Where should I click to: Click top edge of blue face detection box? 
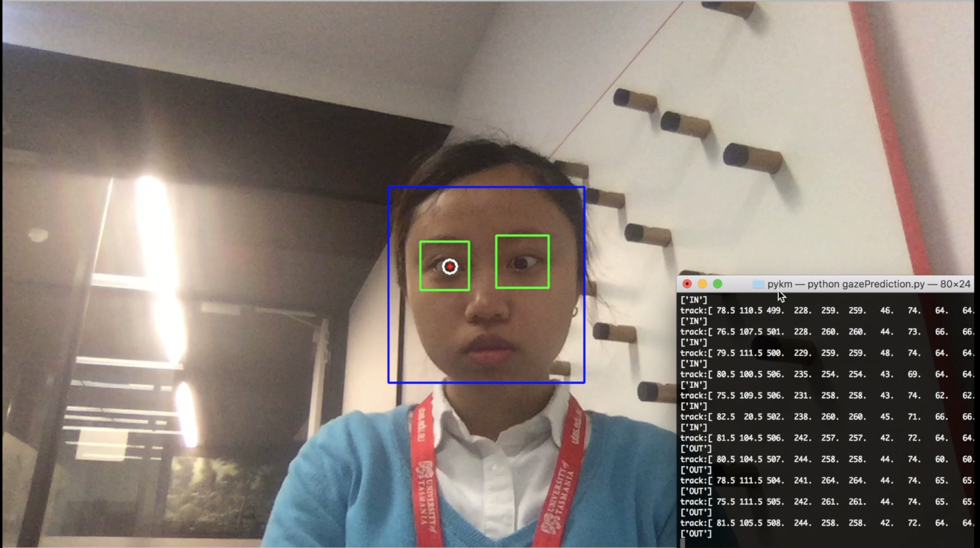click(x=486, y=187)
